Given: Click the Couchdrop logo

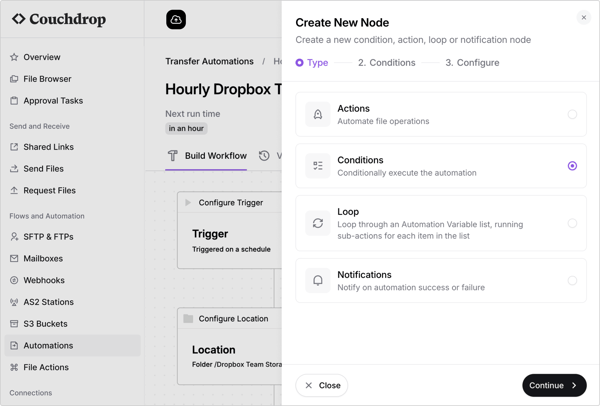Looking at the screenshot, I should [x=59, y=19].
